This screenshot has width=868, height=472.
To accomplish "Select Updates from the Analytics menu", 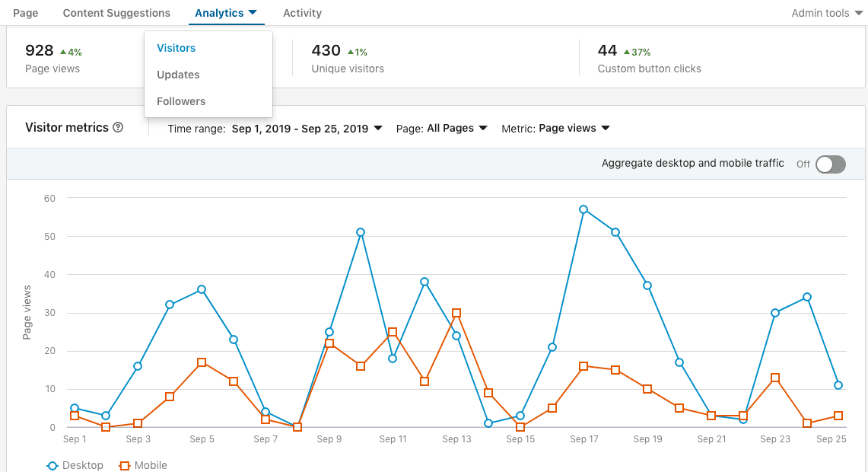I will click(177, 75).
